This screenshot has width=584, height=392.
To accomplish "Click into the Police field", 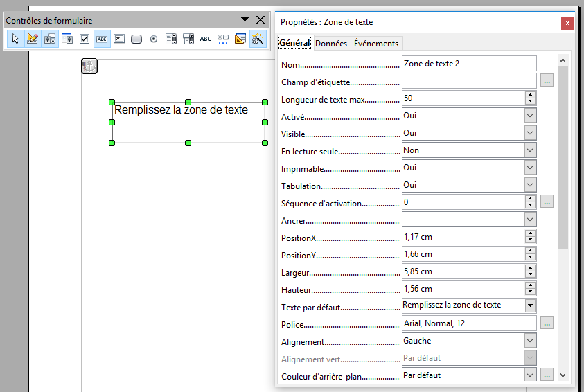I will (469, 323).
